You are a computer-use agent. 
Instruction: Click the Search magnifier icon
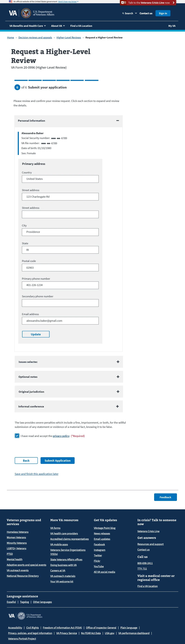click(x=123, y=14)
